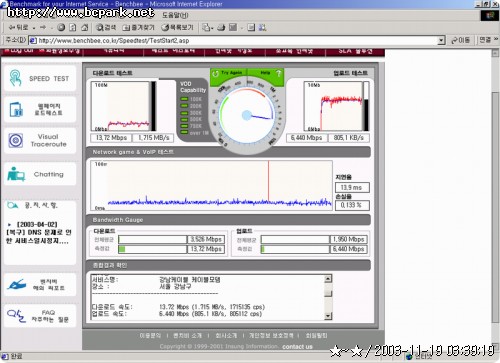Open the 목록보기 History toolbar button

coord(177,27)
